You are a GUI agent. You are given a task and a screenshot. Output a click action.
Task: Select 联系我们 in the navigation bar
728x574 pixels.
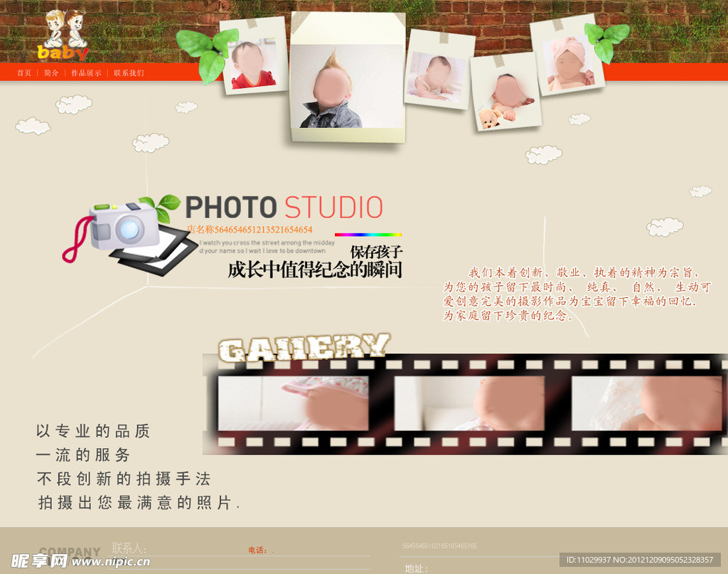point(129,73)
